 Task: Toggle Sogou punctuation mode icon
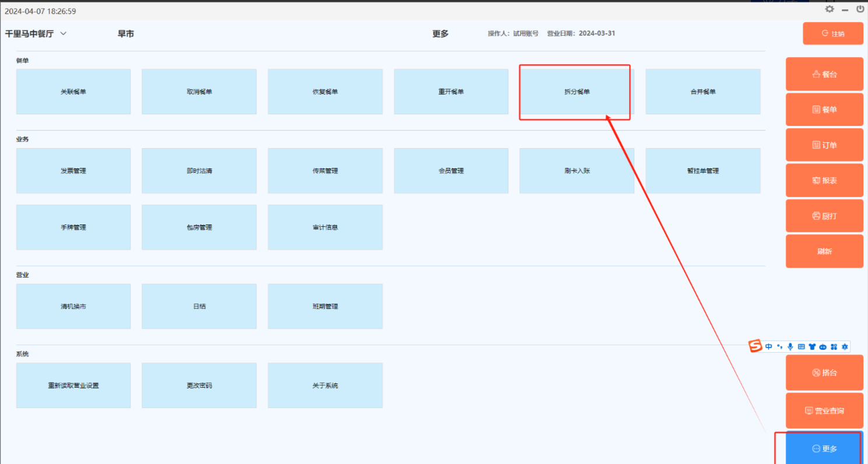[x=780, y=347]
